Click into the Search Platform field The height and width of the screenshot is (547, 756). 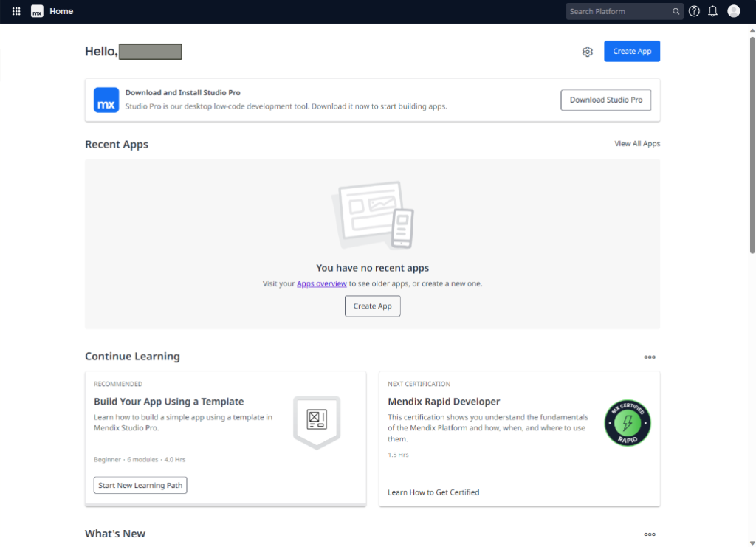pyautogui.click(x=619, y=11)
